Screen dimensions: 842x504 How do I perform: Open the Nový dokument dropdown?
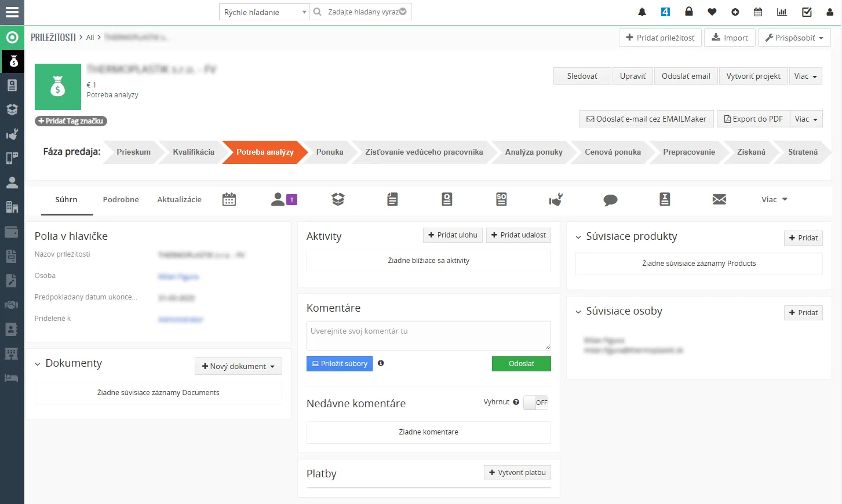click(x=238, y=366)
